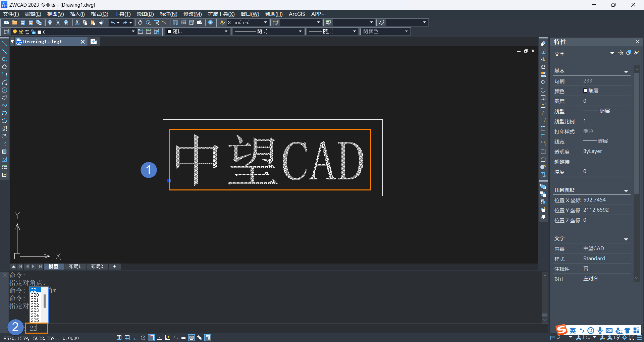Image resolution: width=644 pixels, height=342 pixels.
Task: Toggle Polar tracking in the status bar
Action: point(143,338)
